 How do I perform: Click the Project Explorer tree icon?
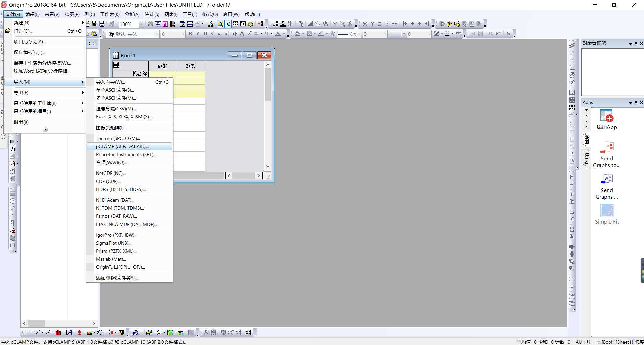211,24
